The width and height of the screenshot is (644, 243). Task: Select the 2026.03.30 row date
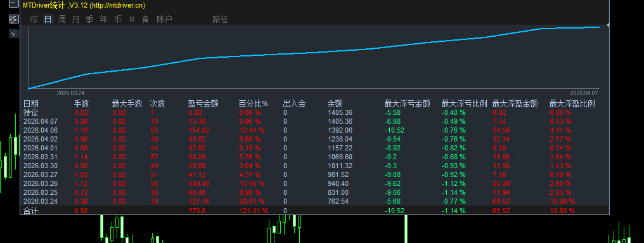tap(41, 166)
